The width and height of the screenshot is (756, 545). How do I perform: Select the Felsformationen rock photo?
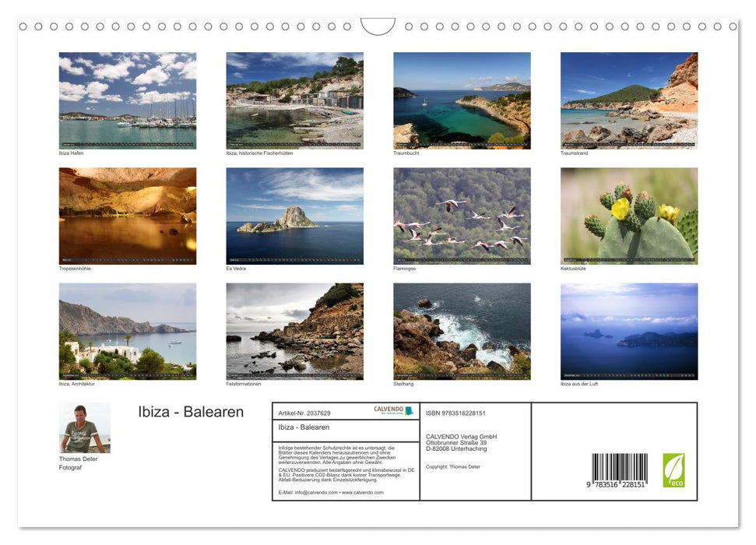(295, 332)
